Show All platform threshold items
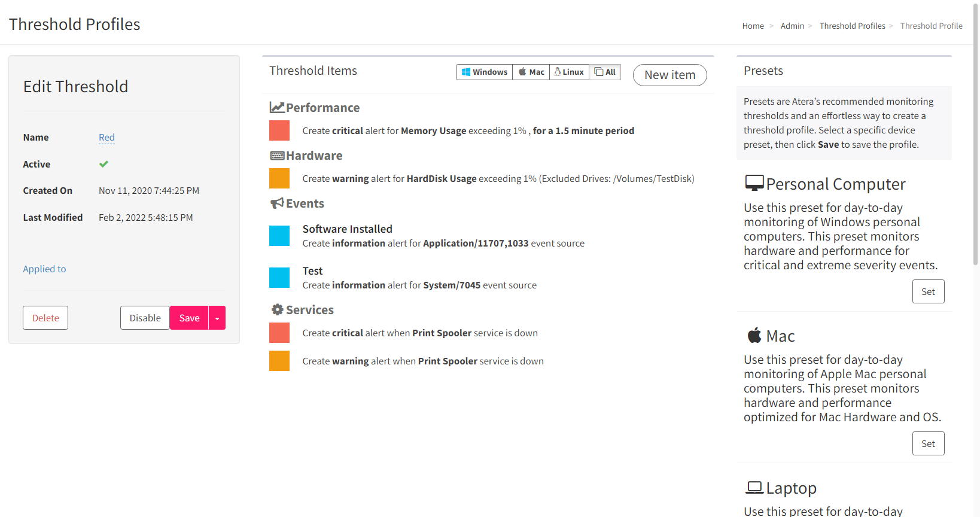980x517 pixels. [x=605, y=72]
